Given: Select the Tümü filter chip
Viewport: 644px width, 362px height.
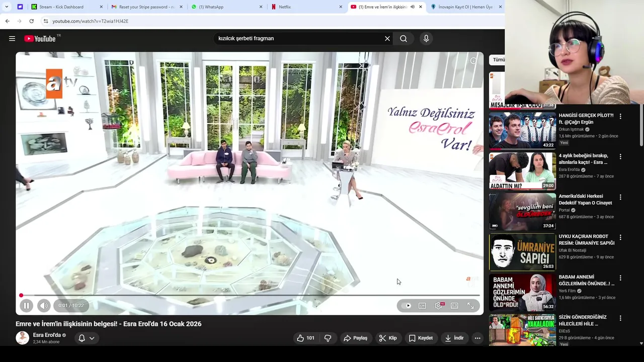Looking at the screenshot, I should pos(498,60).
